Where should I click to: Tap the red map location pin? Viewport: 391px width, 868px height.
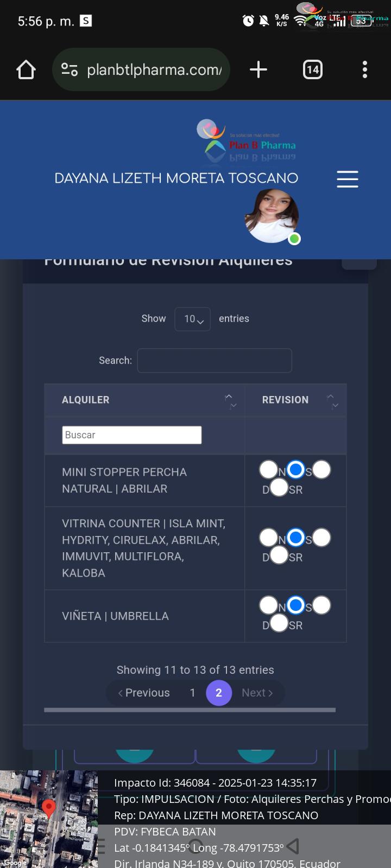(x=49, y=808)
